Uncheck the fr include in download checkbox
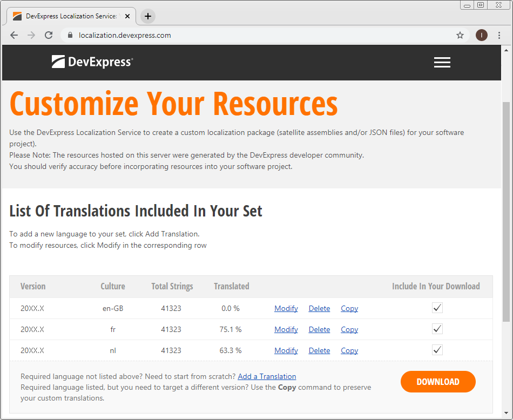Image resolution: width=513 pixels, height=420 pixels. [x=437, y=329]
